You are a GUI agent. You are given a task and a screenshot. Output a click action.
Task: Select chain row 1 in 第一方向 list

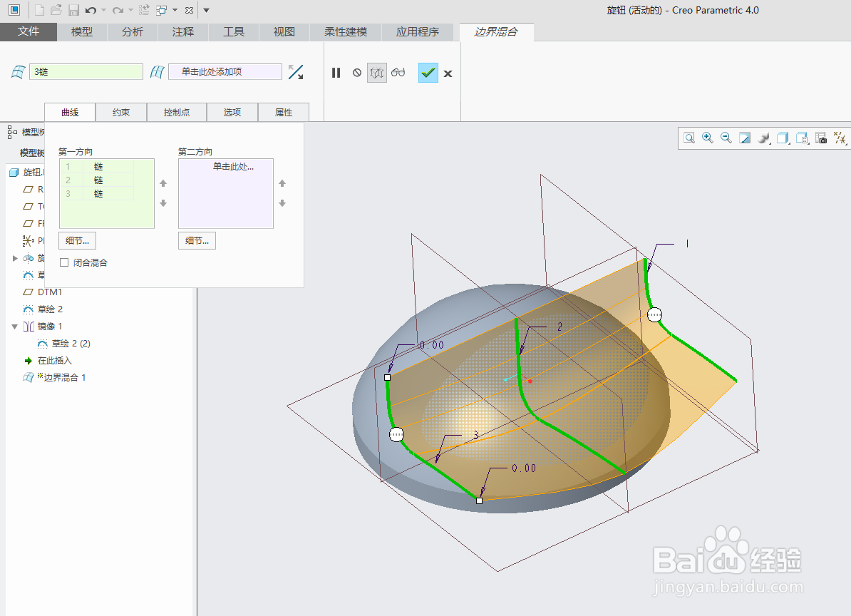tap(97, 167)
